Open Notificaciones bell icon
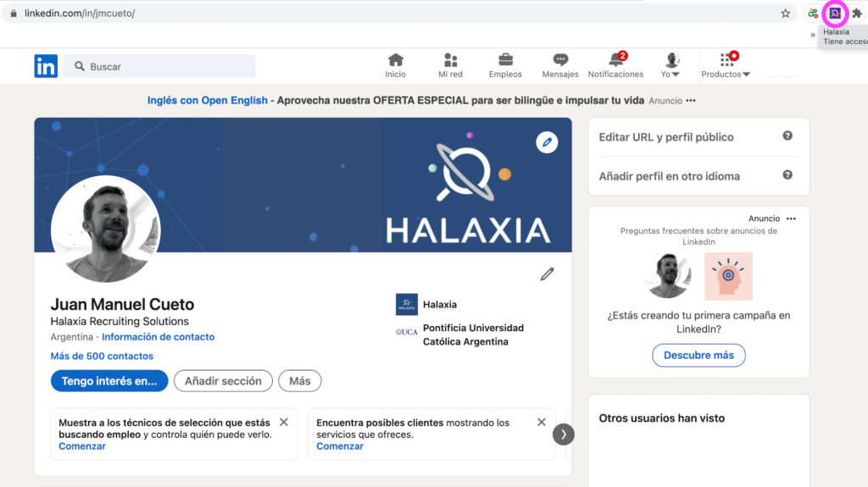The height and width of the screenshot is (487, 868). point(615,66)
